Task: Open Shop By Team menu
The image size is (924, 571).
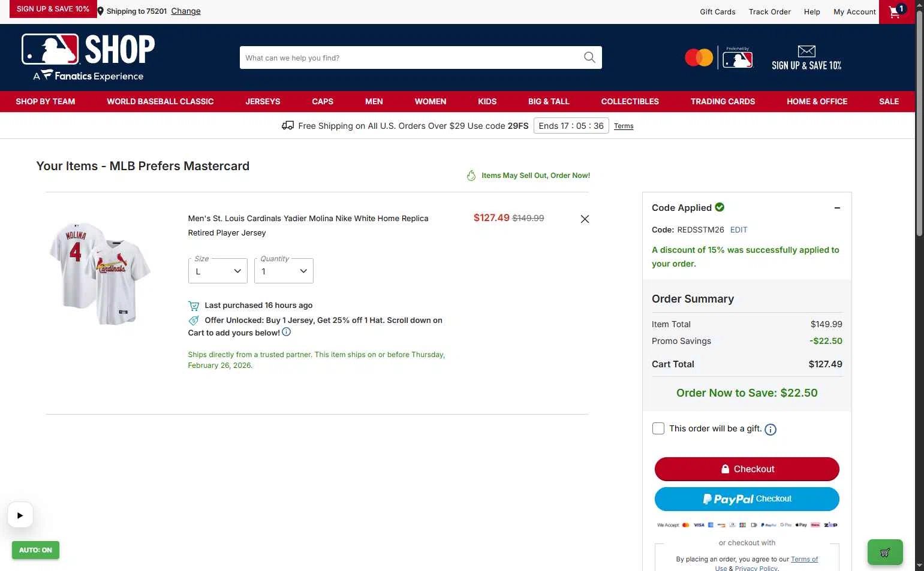Action: (46, 102)
